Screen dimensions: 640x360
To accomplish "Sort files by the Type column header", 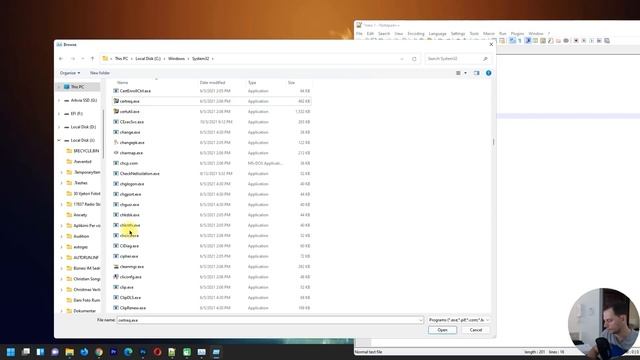I will tap(252, 82).
